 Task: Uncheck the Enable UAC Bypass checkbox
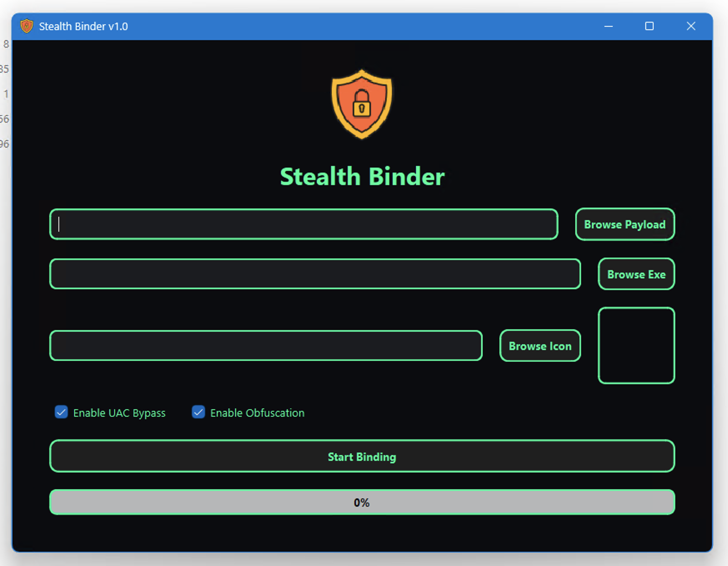point(61,412)
